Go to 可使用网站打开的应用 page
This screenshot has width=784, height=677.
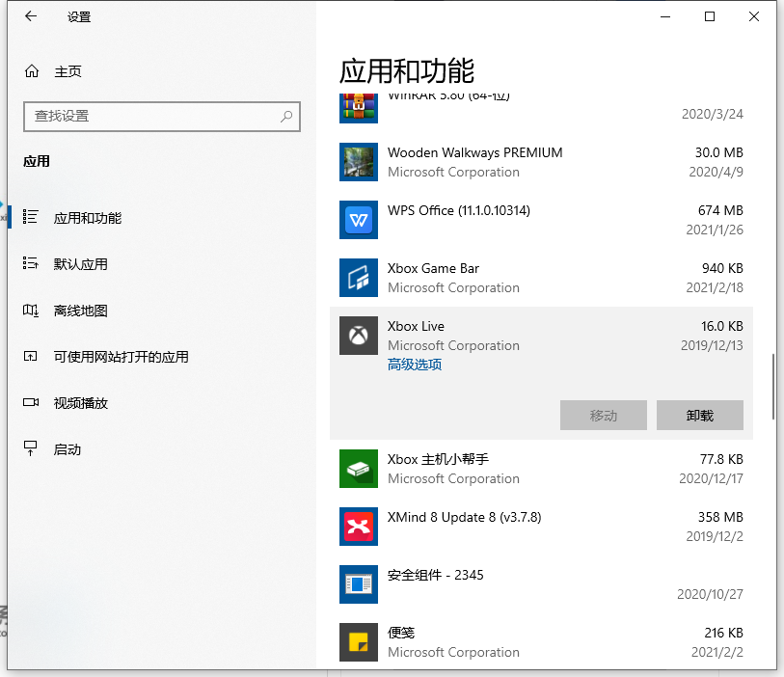(121, 357)
